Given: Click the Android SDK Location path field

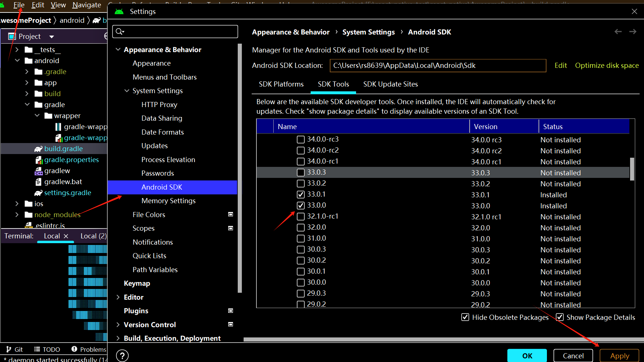Looking at the screenshot, I should (x=438, y=66).
